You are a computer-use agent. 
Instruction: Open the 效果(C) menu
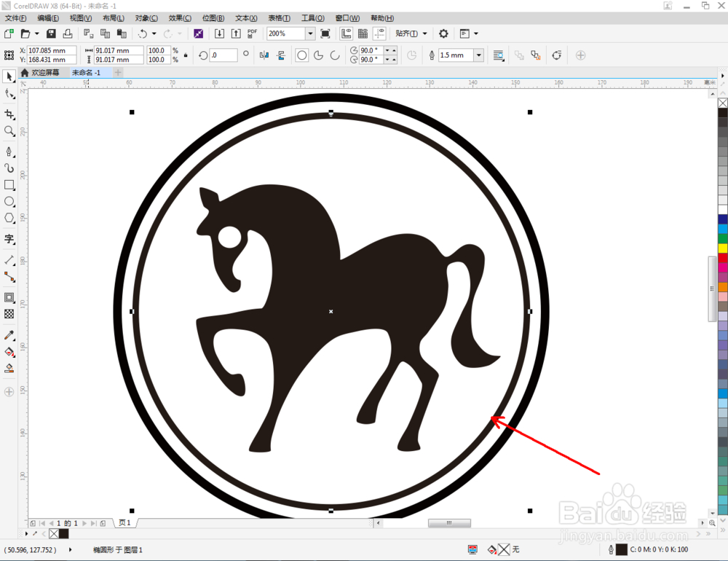pyautogui.click(x=180, y=18)
